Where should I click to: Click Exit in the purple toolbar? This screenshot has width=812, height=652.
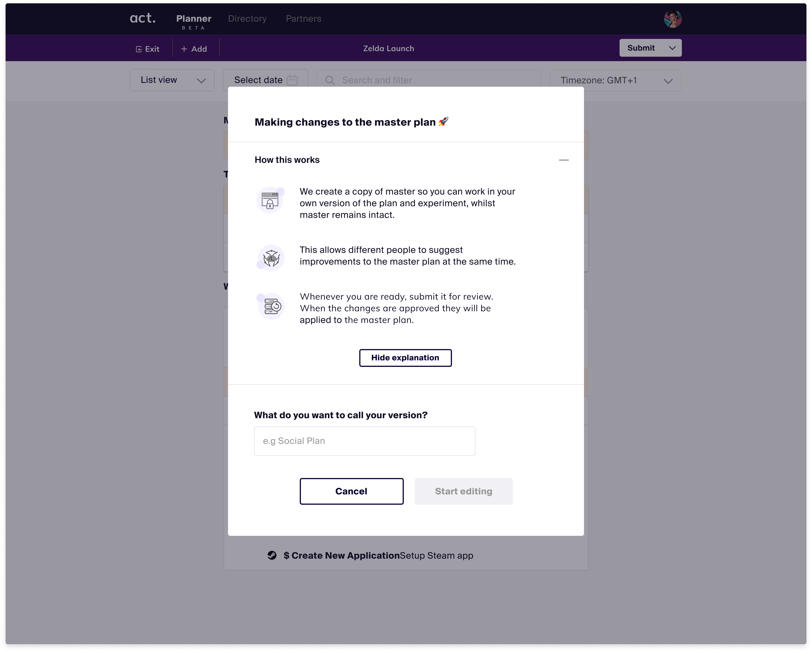tap(148, 49)
